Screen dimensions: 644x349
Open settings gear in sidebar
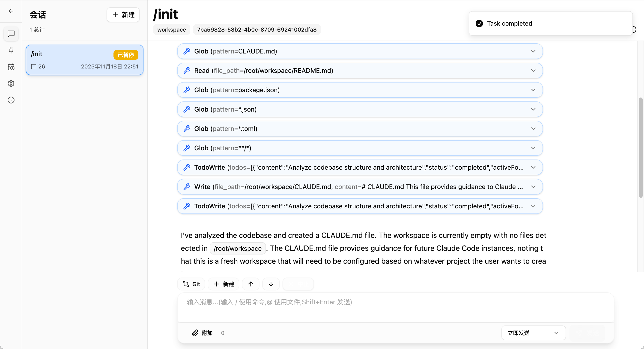[x=11, y=83]
